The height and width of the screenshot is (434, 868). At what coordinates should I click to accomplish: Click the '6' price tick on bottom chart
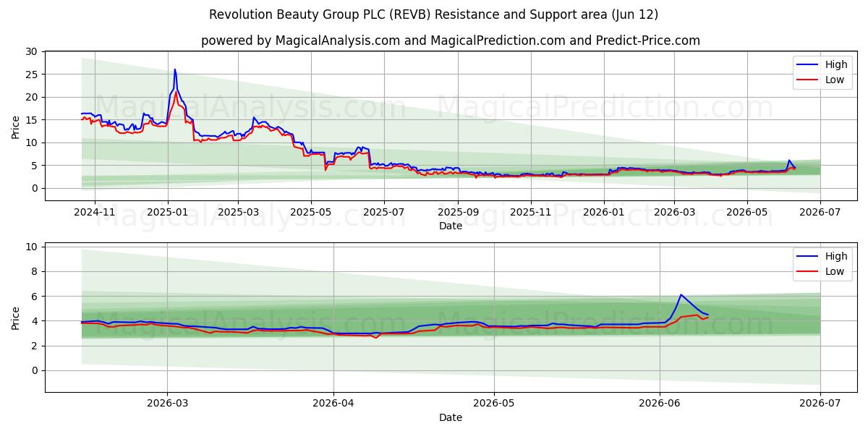pyautogui.click(x=33, y=296)
